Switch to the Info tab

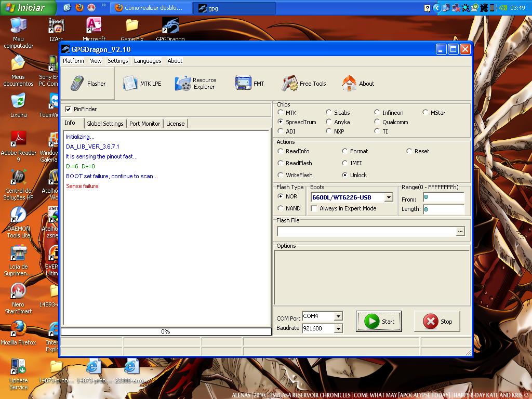[70, 123]
